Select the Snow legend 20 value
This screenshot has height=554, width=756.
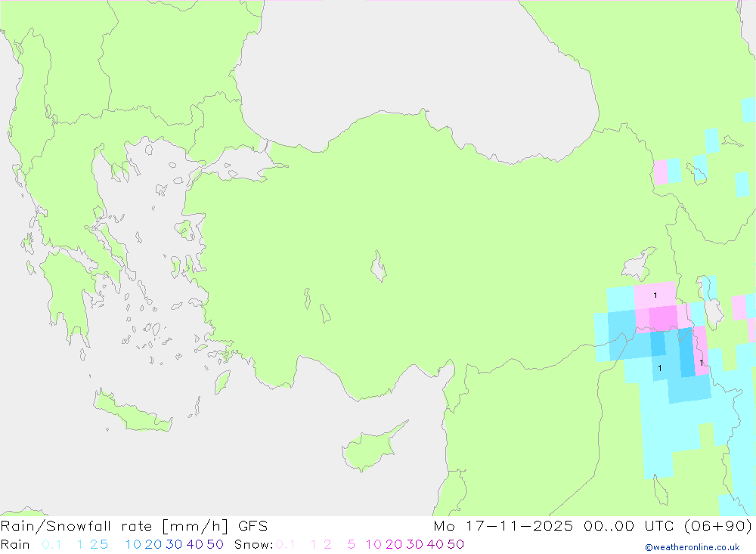point(394,544)
